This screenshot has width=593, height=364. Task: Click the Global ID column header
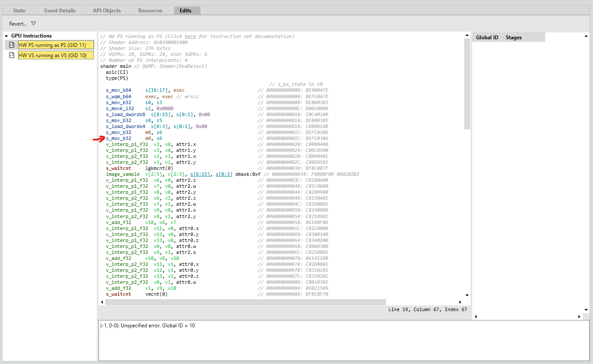(x=487, y=38)
